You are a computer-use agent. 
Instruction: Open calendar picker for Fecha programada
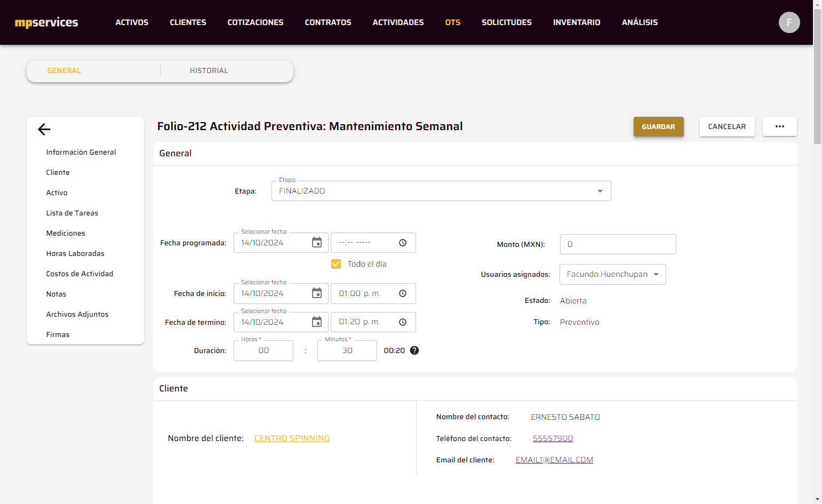coord(317,243)
